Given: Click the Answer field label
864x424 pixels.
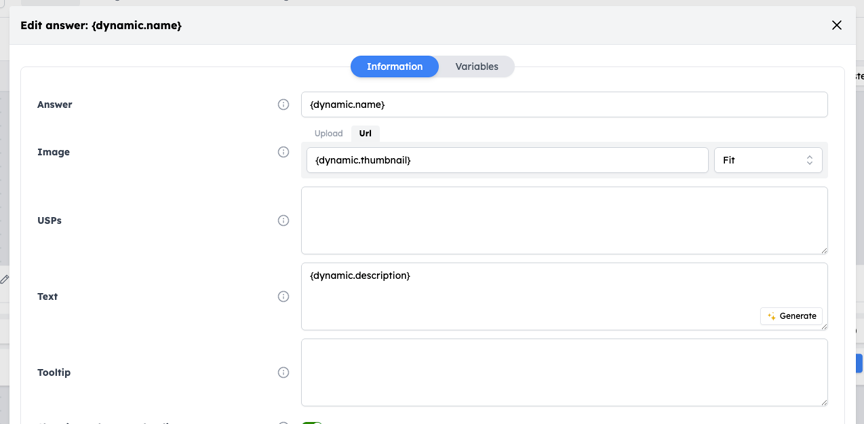Looking at the screenshot, I should point(55,105).
